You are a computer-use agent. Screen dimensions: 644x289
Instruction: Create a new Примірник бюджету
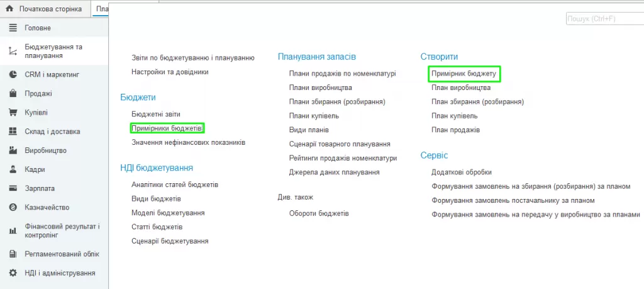point(465,74)
